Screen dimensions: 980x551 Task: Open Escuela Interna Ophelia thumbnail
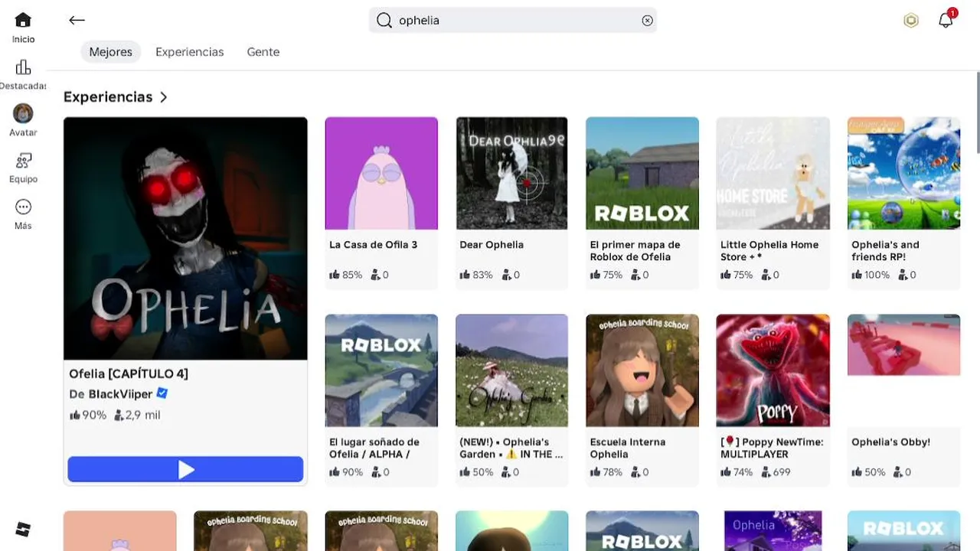click(642, 370)
